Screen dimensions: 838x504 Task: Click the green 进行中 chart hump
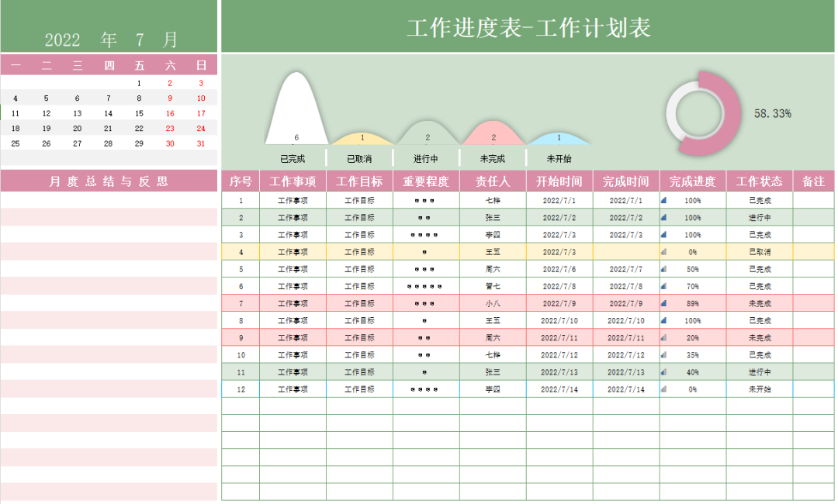coord(428,133)
